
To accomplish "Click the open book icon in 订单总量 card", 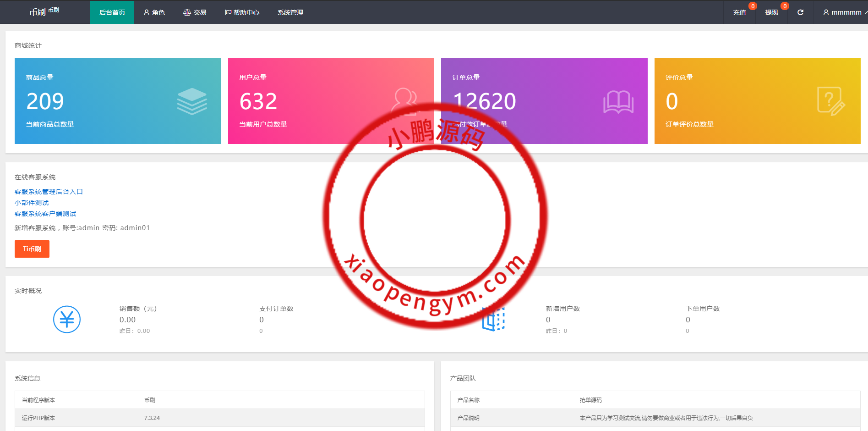I will (x=618, y=101).
